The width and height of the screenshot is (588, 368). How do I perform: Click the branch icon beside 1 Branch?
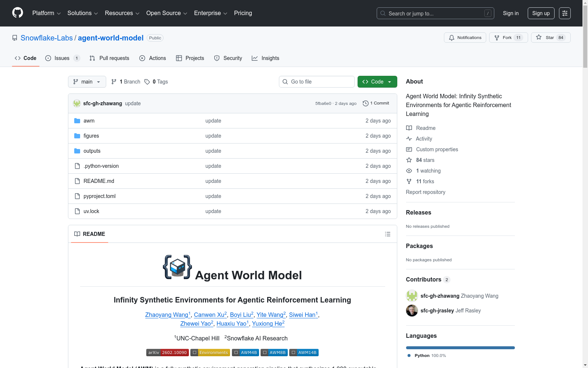[x=114, y=82]
